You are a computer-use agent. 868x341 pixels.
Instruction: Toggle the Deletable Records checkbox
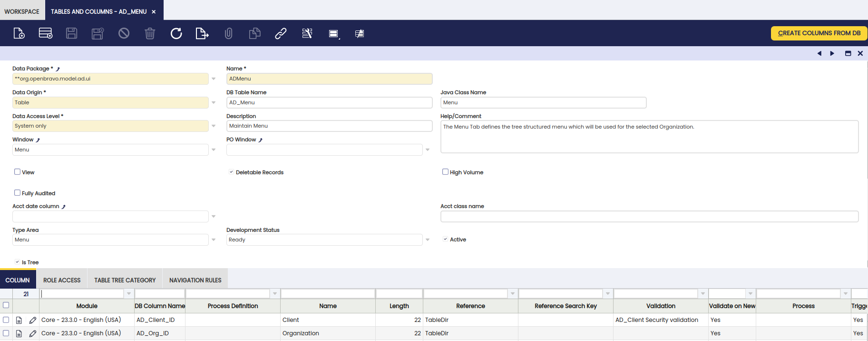(x=231, y=172)
